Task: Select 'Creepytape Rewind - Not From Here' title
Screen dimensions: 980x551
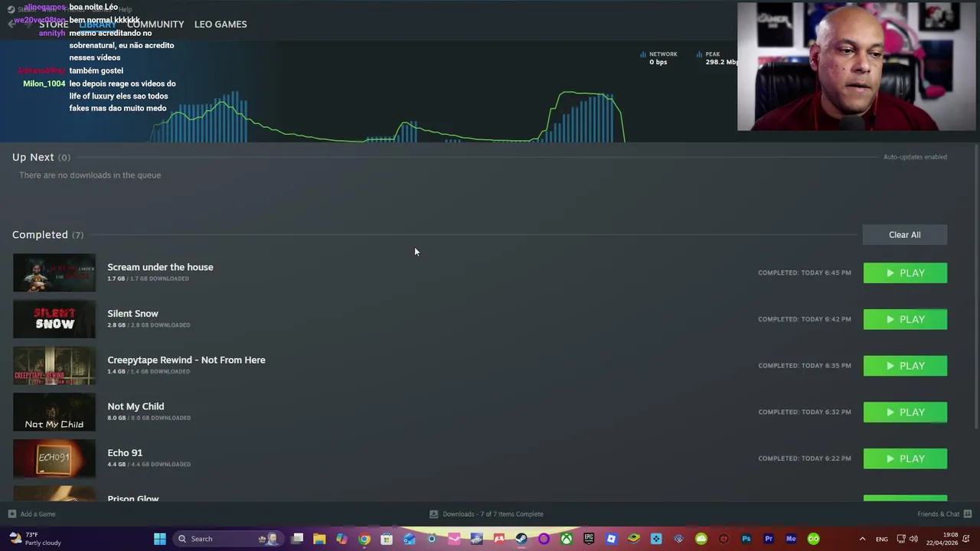Action: point(186,360)
